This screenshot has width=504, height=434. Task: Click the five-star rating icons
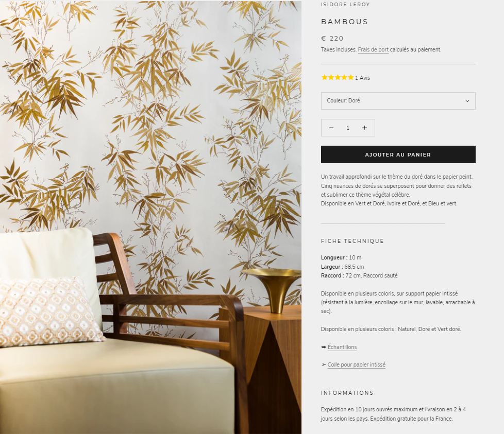(338, 77)
